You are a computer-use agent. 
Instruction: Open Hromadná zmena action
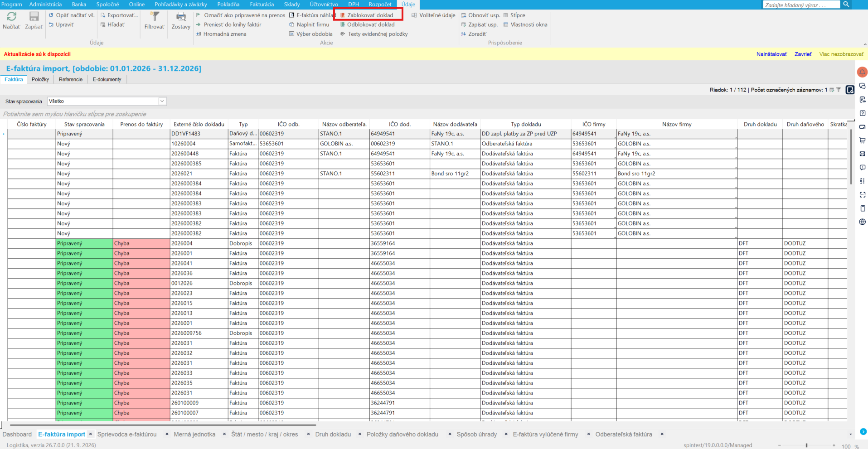[x=221, y=34]
